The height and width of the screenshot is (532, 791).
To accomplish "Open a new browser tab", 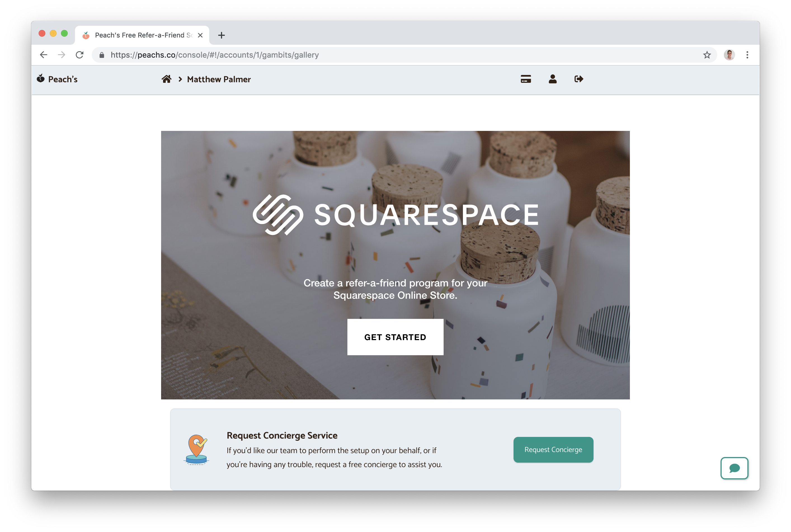I will (221, 35).
